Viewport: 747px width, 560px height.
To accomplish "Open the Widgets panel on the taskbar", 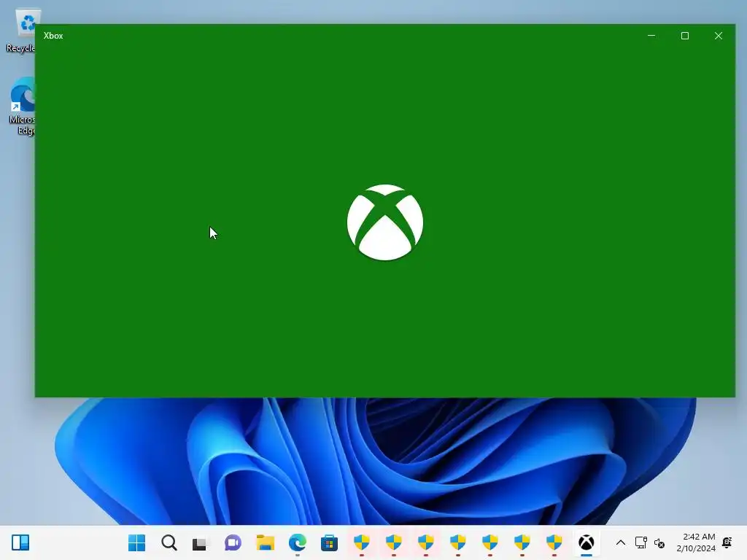I will (20, 542).
